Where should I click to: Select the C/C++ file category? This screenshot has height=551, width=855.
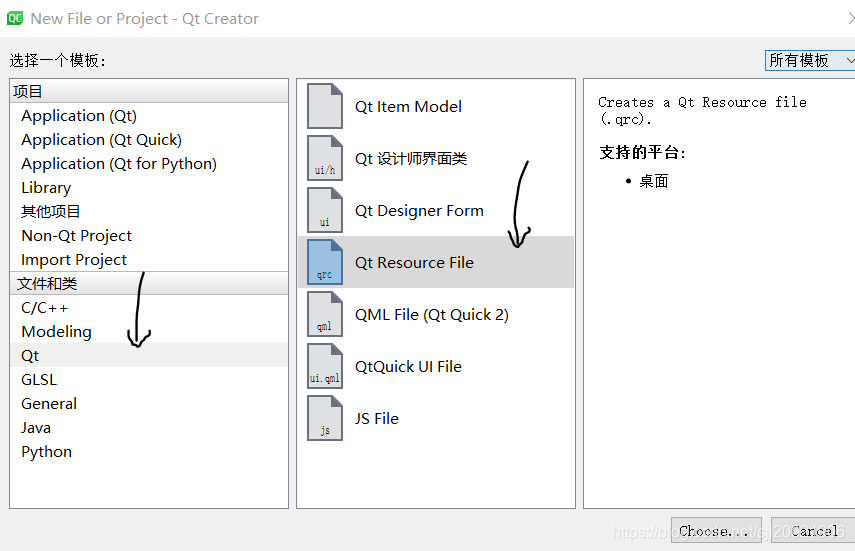tap(149, 308)
